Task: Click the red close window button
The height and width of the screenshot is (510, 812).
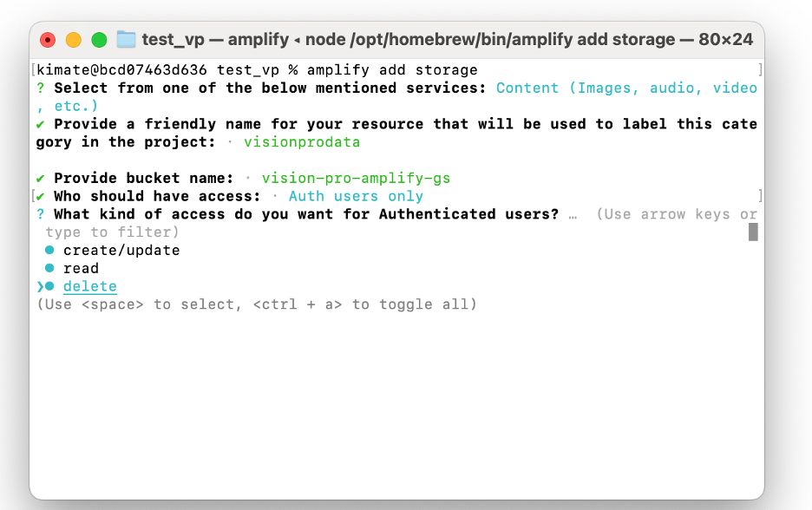Action: (x=48, y=40)
